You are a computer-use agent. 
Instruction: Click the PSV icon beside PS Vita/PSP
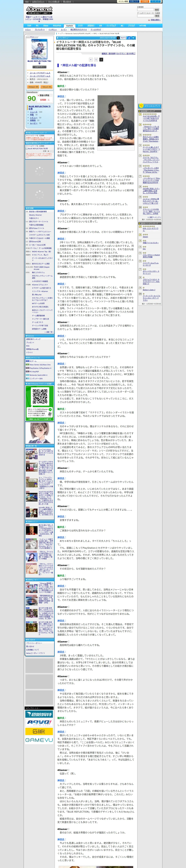27,371
